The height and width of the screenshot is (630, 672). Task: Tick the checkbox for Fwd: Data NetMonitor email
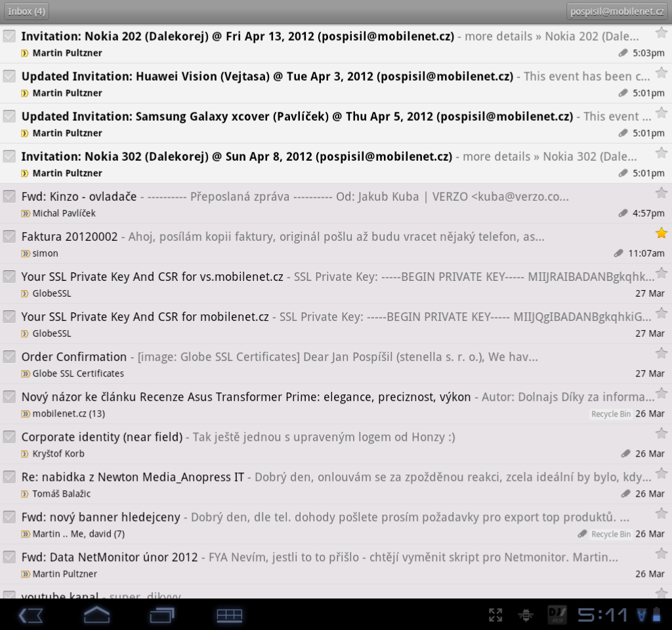[x=9, y=556]
